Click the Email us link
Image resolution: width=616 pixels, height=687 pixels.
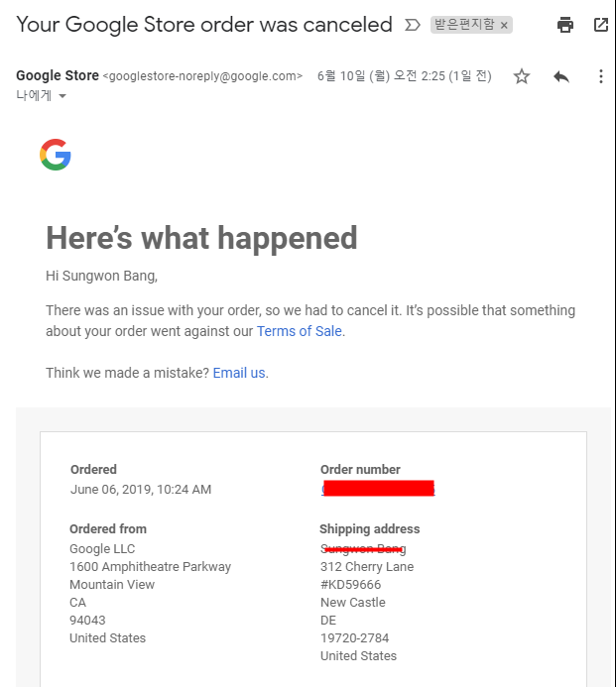(239, 373)
